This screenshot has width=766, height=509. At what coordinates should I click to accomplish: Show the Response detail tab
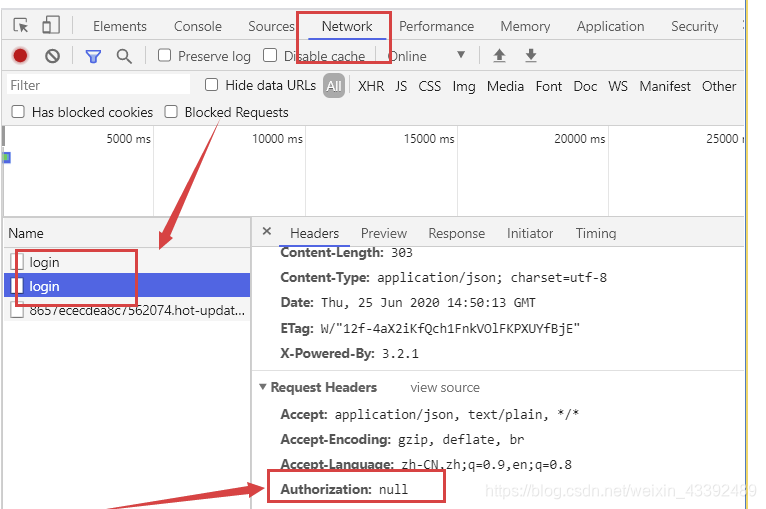click(457, 233)
